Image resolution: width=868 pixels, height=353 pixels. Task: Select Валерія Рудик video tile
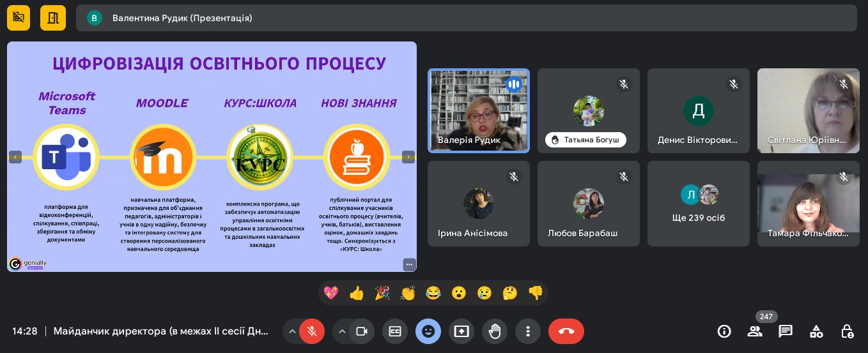point(479,111)
